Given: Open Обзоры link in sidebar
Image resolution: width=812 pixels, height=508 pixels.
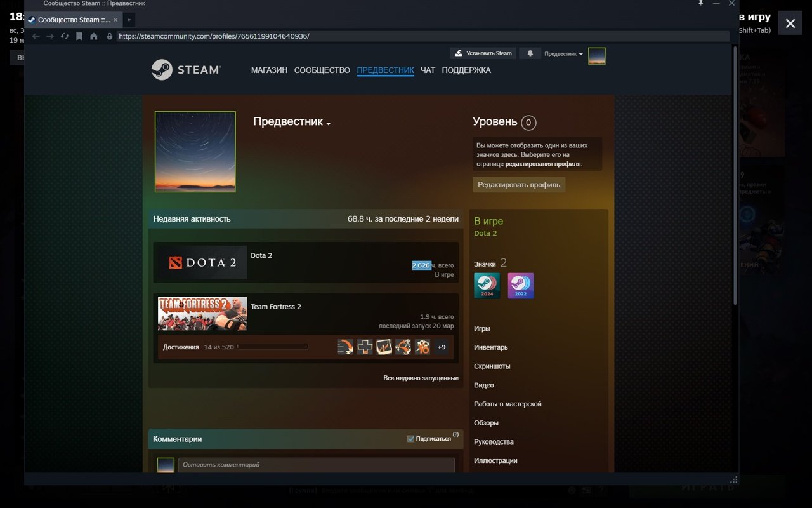Looking at the screenshot, I should point(487,423).
